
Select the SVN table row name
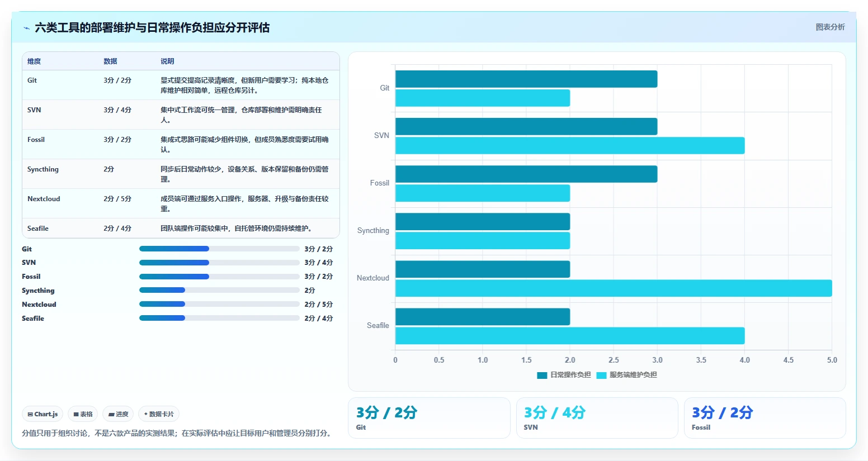(x=34, y=110)
